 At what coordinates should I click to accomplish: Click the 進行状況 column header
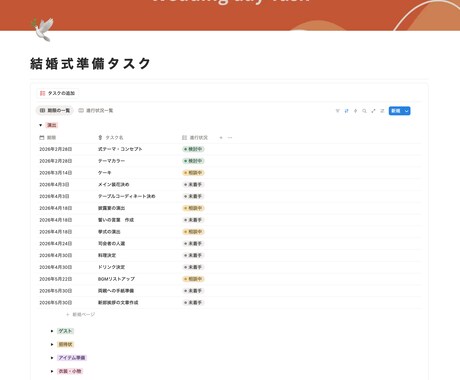[195, 137]
